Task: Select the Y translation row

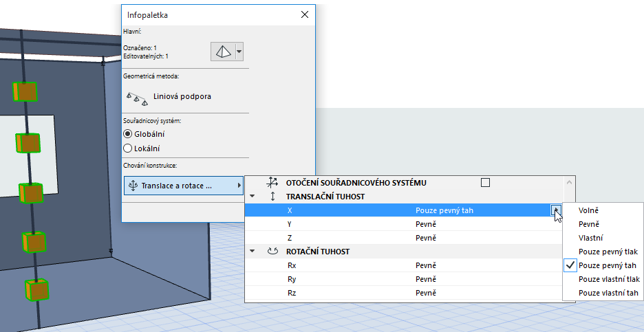Action: click(x=405, y=224)
